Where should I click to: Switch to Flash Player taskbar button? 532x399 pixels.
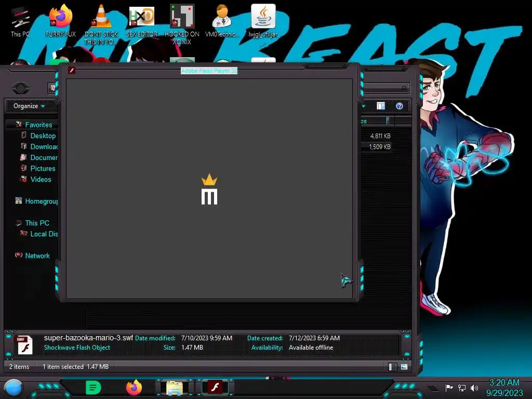coord(215,388)
